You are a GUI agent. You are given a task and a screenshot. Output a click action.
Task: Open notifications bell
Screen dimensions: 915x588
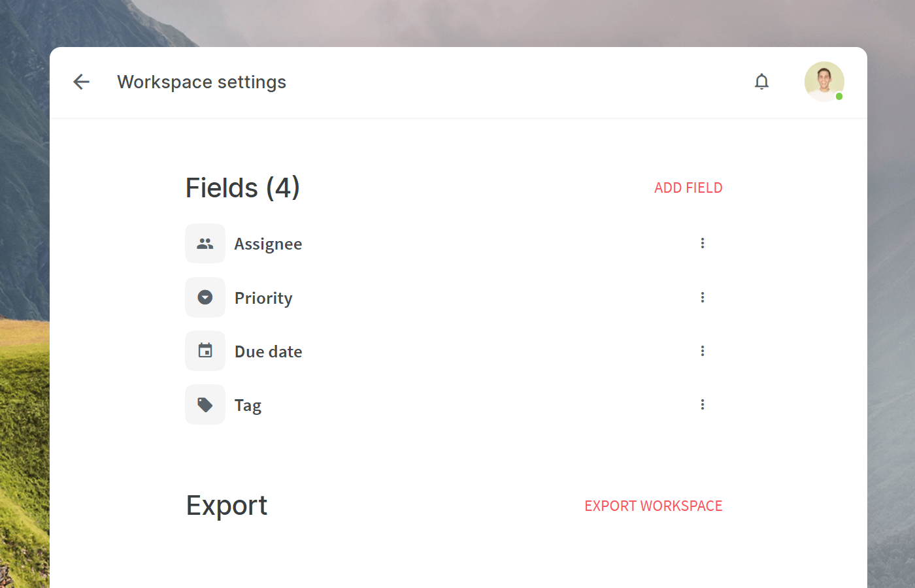point(761,82)
